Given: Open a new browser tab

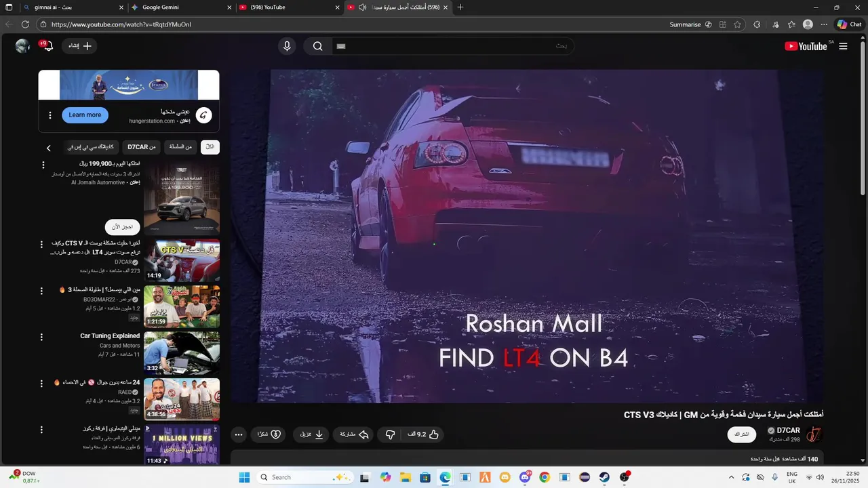Looking at the screenshot, I should pos(460,7).
